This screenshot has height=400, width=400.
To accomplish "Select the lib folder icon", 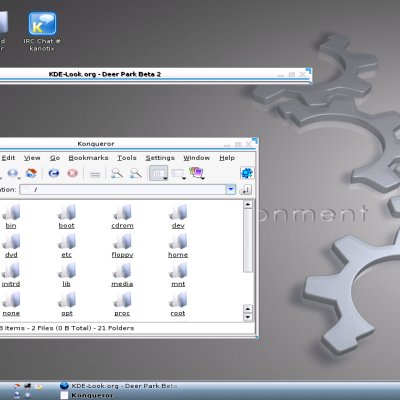I will click(67, 271).
